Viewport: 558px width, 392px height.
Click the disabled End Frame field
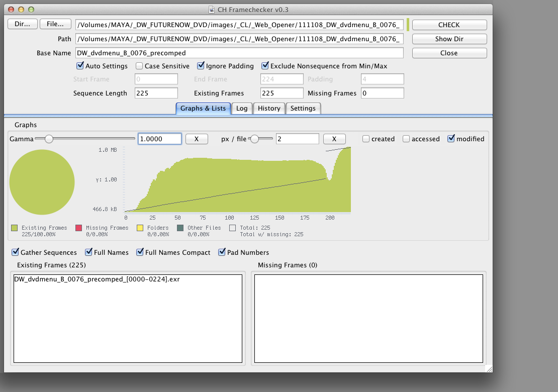point(282,79)
